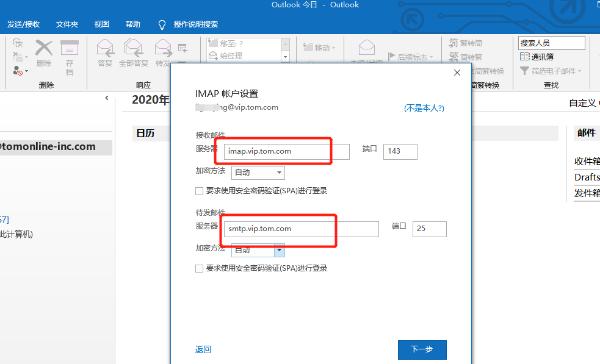This screenshot has height=364, width=600.
Task: Open incoming mail encryption method dropdown
Action: (x=258, y=172)
